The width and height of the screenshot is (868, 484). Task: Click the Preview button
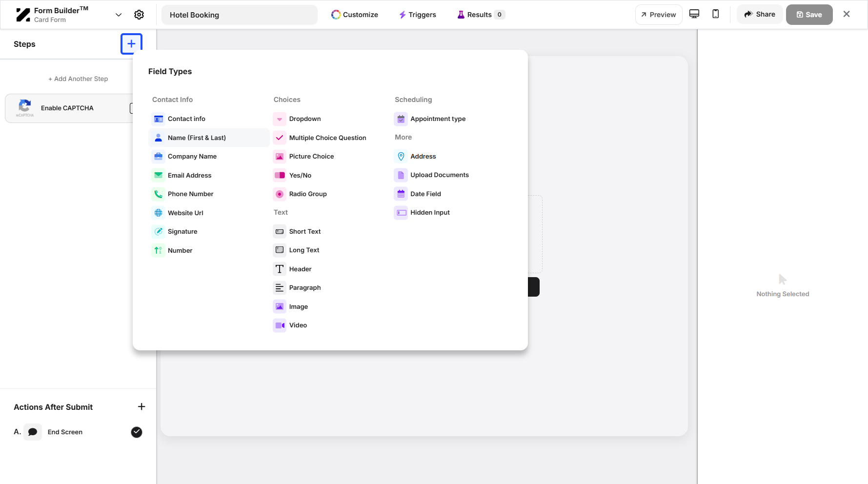pyautogui.click(x=659, y=15)
